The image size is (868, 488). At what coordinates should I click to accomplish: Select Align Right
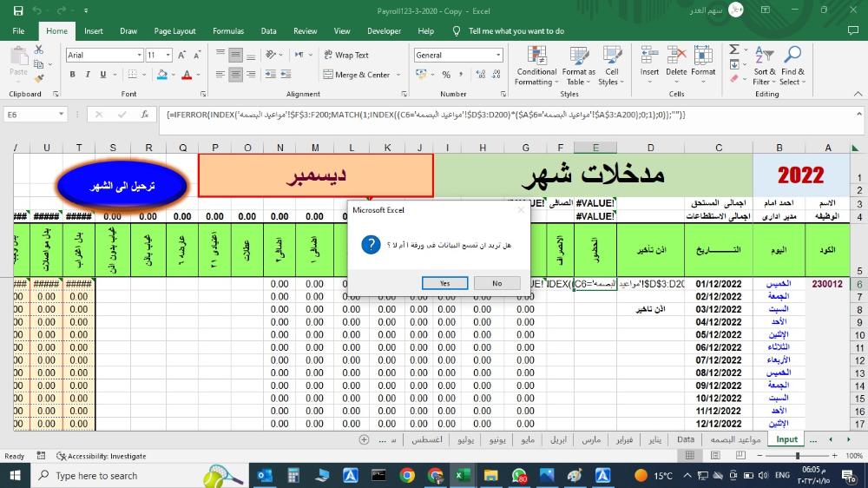coord(251,74)
